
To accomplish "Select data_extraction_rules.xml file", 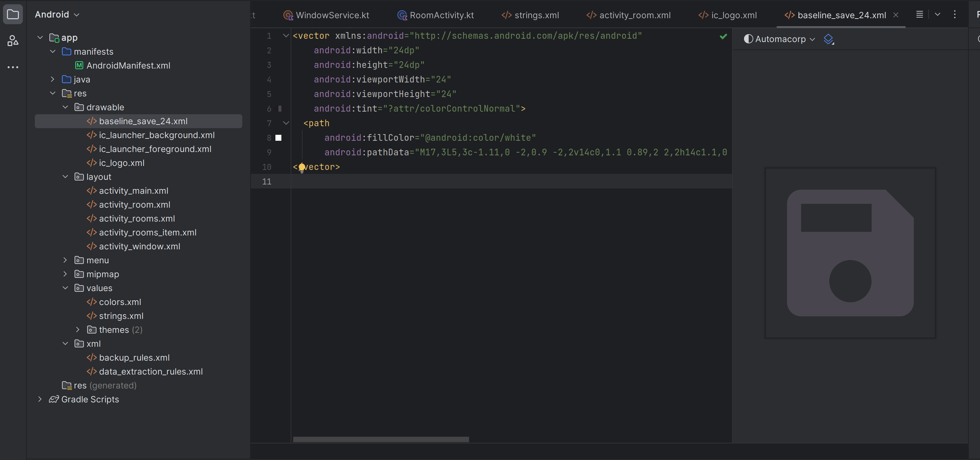I will click(144, 372).
